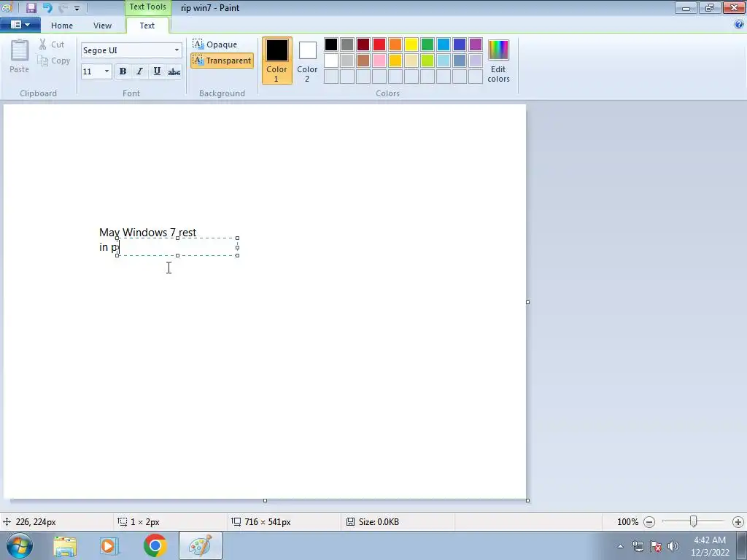The height and width of the screenshot is (560, 747).
Task: Pick the light gray color swatch
Action: [x=347, y=61]
